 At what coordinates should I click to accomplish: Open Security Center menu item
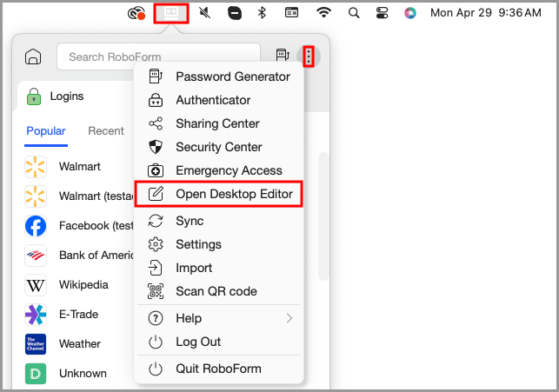point(218,147)
